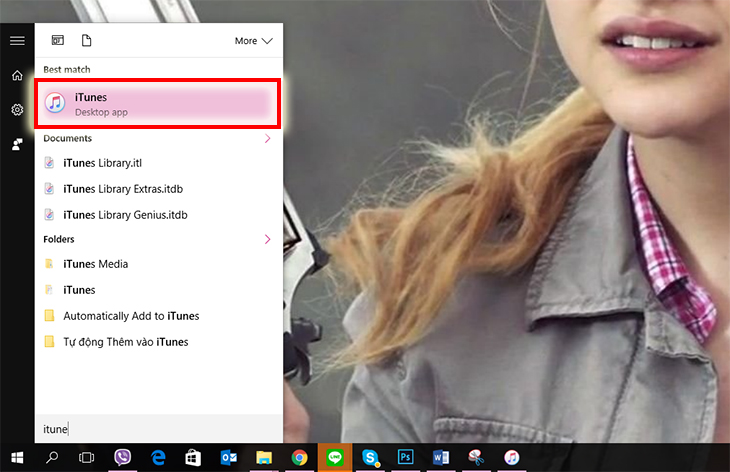Open Tự động Thêm vào iTunes folder
Viewport: 730px width, 472px height.
pos(159,342)
